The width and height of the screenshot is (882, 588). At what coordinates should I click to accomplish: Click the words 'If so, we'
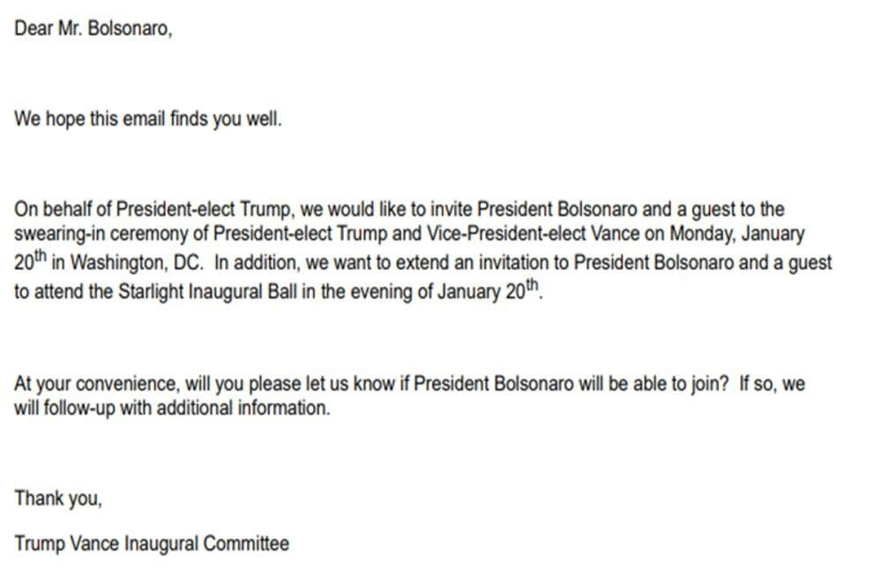point(772,383)
